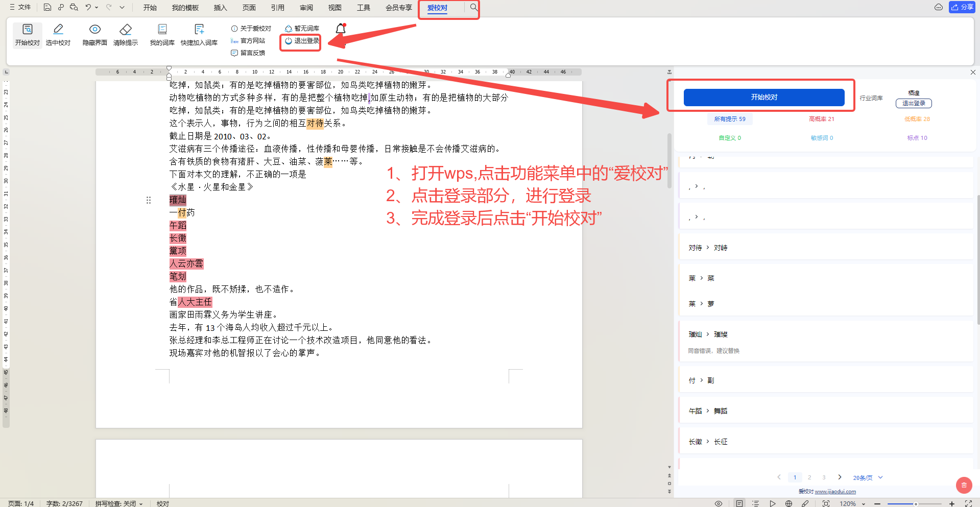
Task: Switch to the 审阅 tab
Action: pos(306,8)
